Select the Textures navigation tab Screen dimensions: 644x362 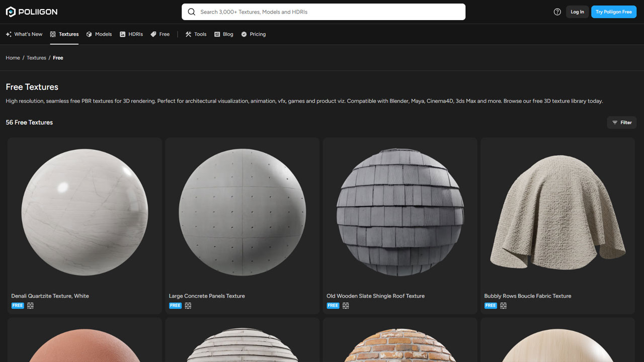pyautogui.click(x=64, y=34)
